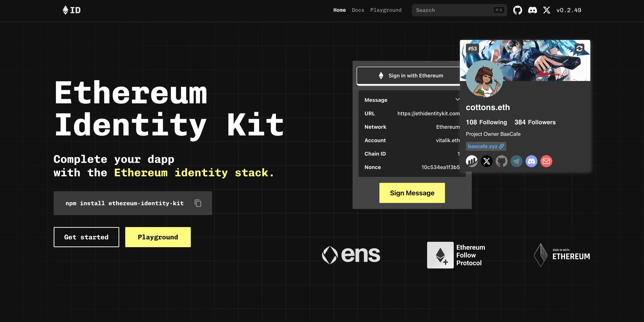Click the npm install ethereum-identity-kit text

(x=124, y=203)
